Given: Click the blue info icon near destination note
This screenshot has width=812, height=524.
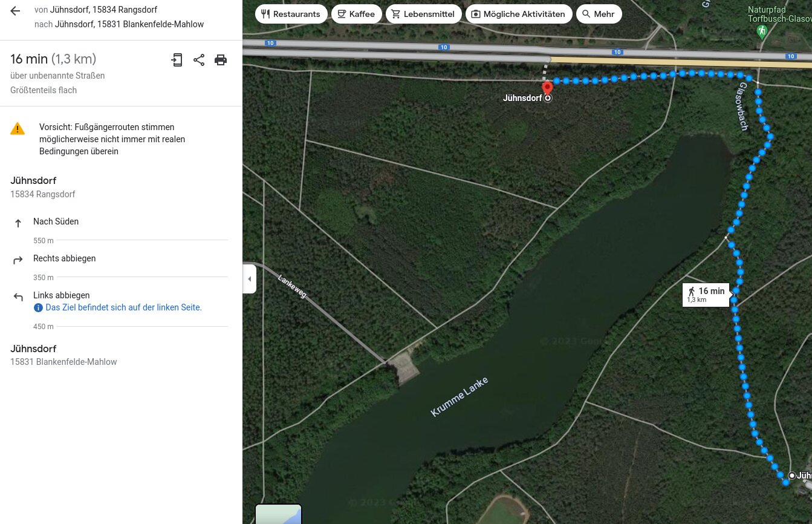Looking at the screenshot, I should 38,307.
